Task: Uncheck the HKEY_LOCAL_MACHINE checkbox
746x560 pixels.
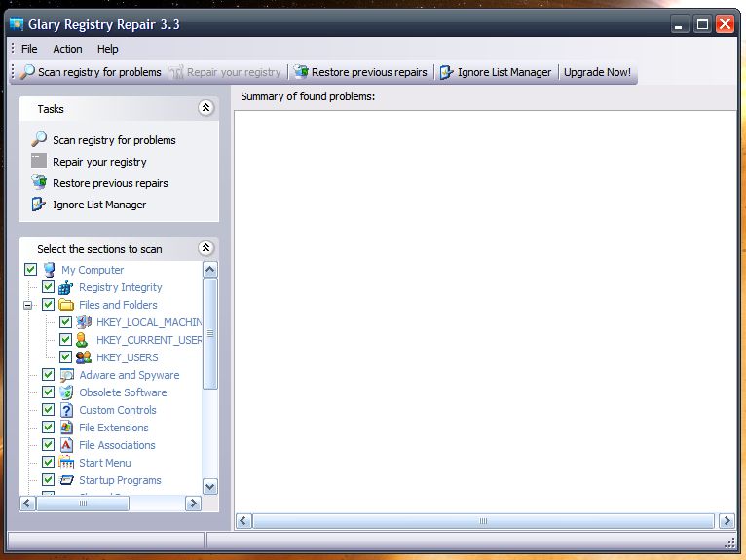Action: pos(65,322)
